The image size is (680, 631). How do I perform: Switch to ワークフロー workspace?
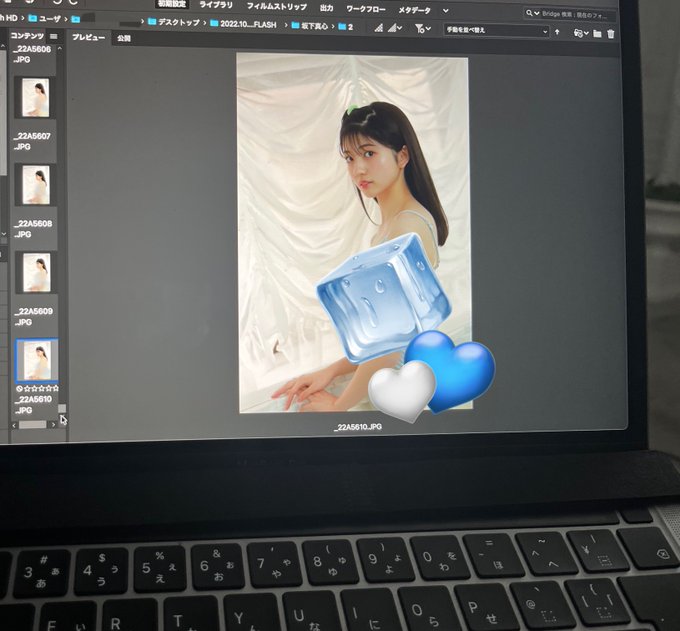366,9
